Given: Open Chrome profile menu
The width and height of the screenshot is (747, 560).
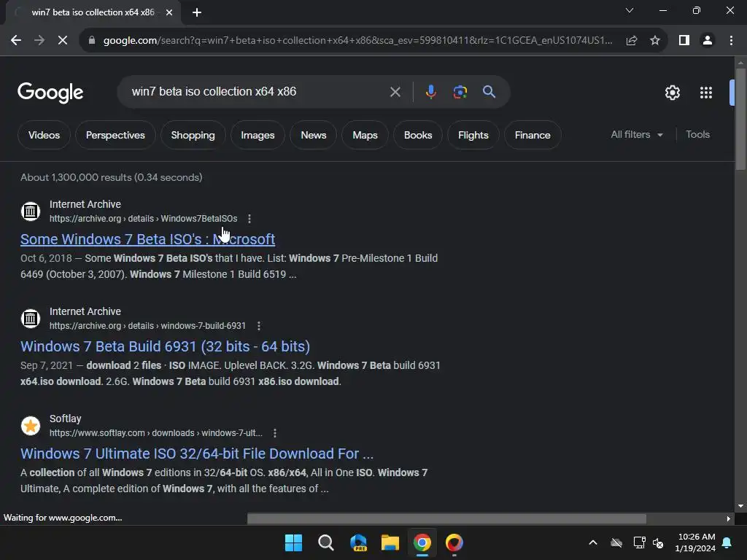Looking at the screenshot, I should [708, 41].
